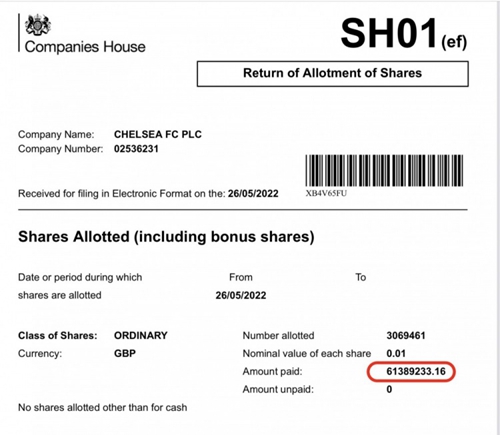
Task: Click the Companies House royal crest icon
Action: pos(38,25)
